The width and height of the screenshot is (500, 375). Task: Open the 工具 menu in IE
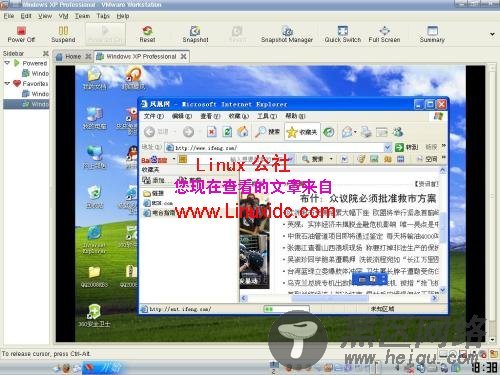(x=267, y=116)
